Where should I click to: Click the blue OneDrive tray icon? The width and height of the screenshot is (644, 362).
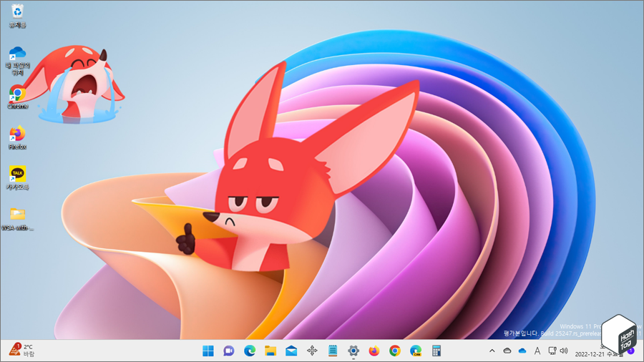pos(522,351)
